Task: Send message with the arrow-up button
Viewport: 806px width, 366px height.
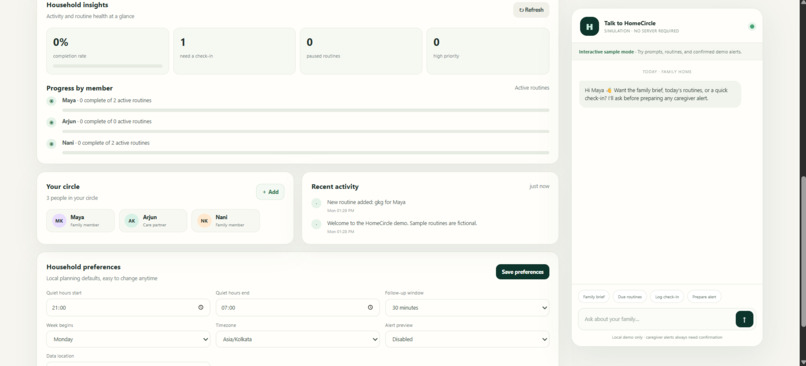Action: (x=744, y=319)
